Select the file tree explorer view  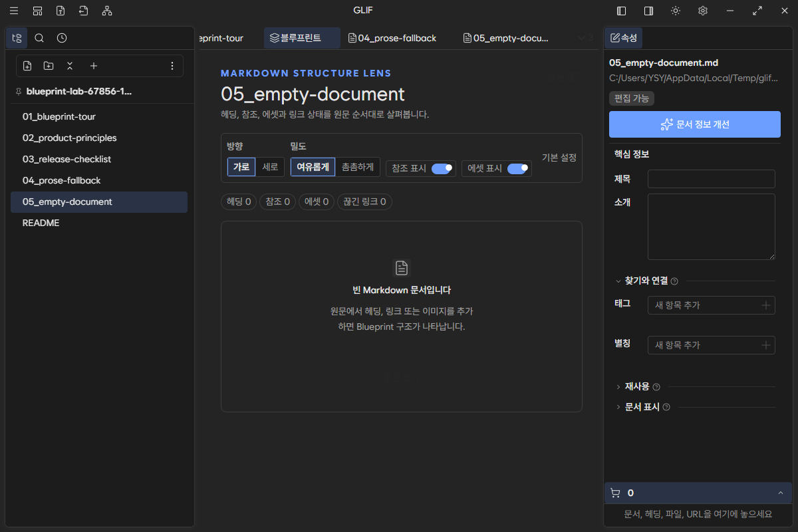17,38
